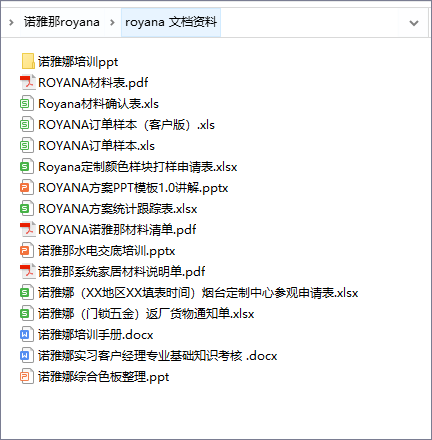Select file ROYANA订单样本.xls

click(x=96, y=146)
